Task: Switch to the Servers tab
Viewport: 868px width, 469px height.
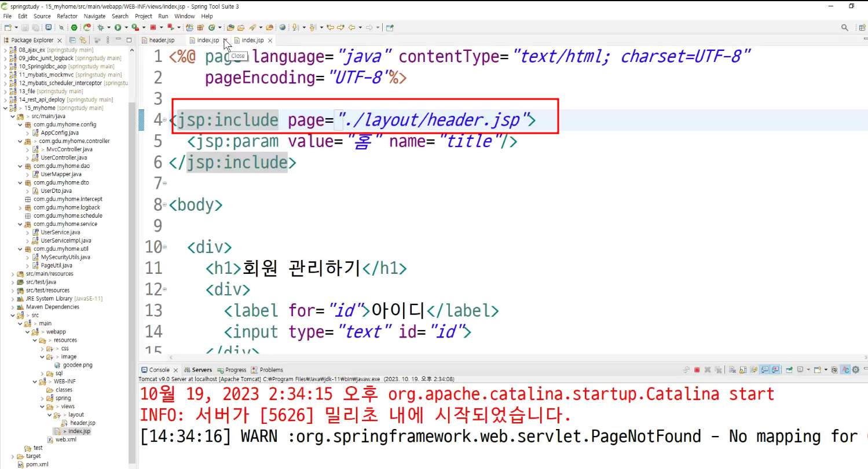Action: pyautogui.click(x=198, y=370)
